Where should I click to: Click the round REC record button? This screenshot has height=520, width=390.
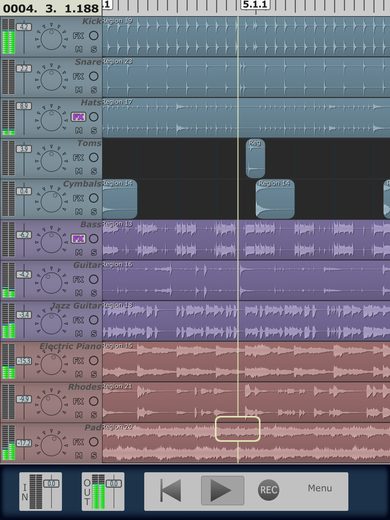coord(268,490)
